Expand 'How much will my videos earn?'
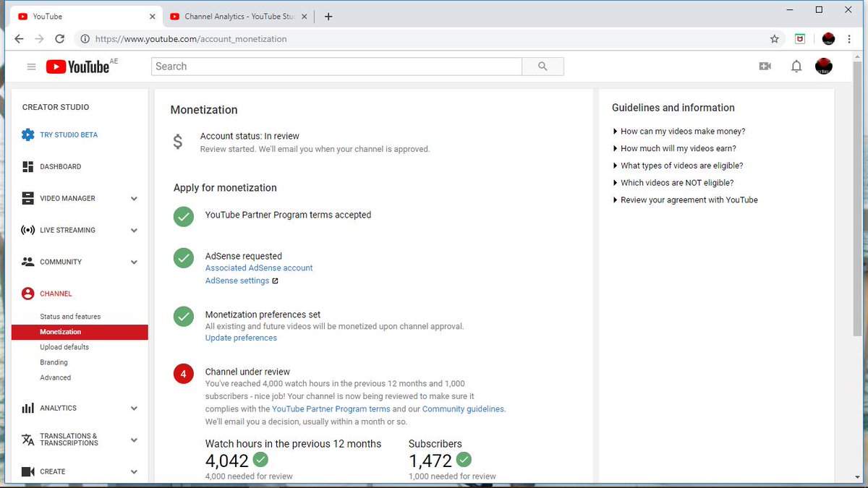 tap(674, 148)
